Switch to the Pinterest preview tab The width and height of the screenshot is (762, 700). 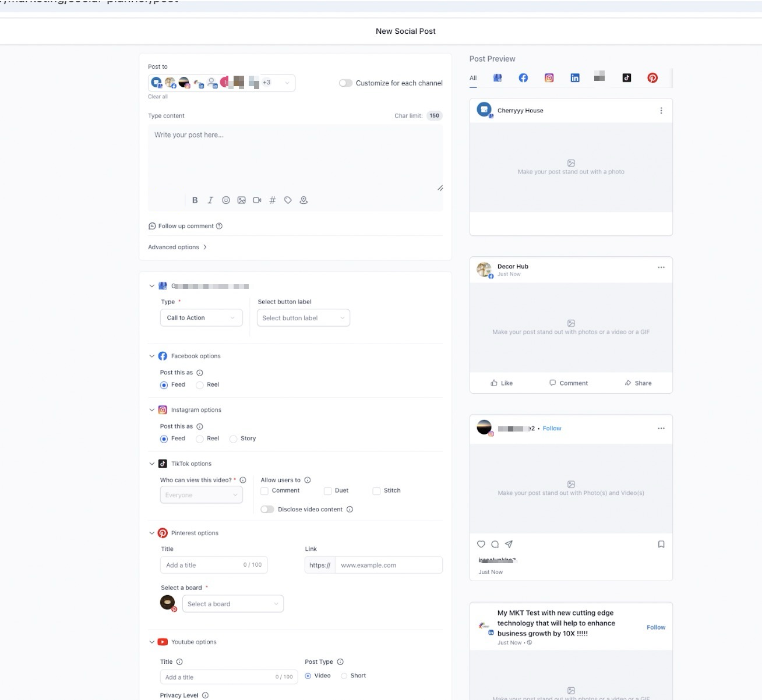click(652, 78)
